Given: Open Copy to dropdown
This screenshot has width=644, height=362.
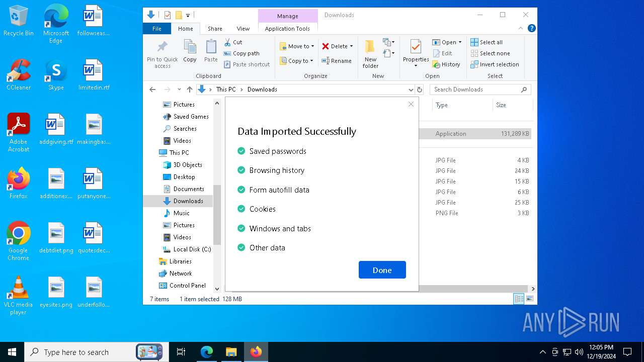Looking at the screenshot, I should click(x=296, y=61).
